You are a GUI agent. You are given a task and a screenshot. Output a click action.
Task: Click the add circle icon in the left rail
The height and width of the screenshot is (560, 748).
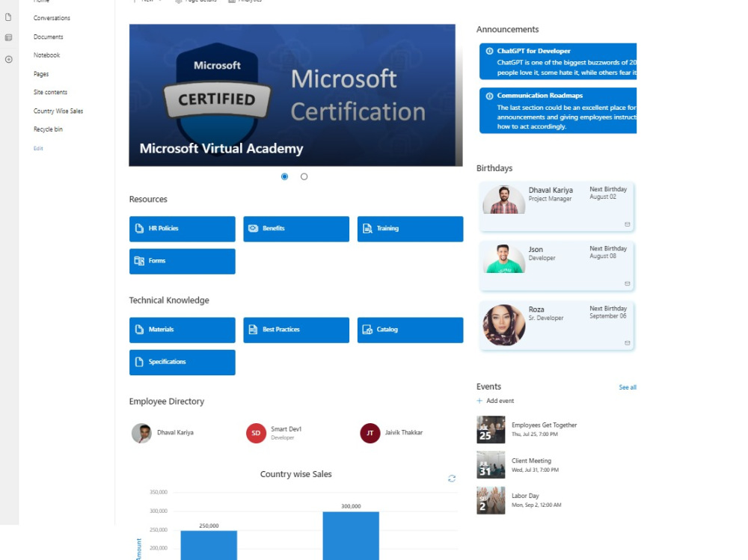click(x=8, y=60)
